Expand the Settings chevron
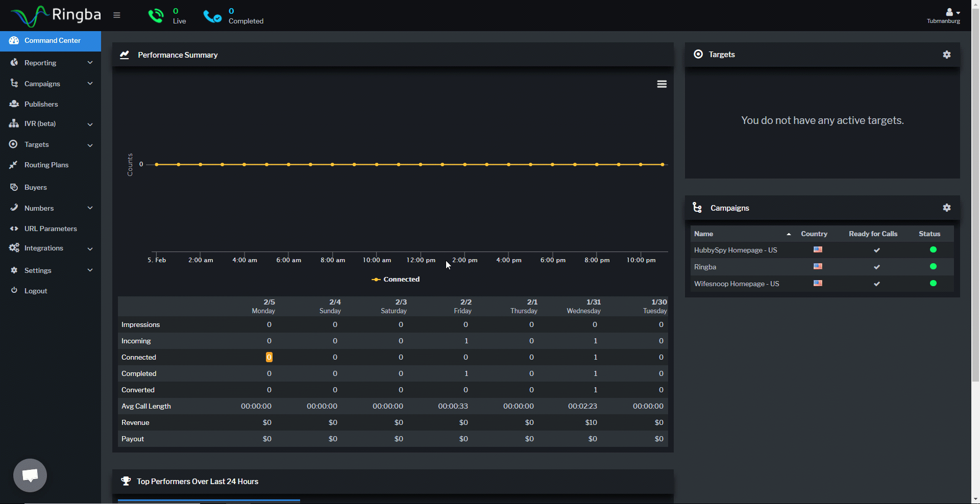Image resolution: width=980 pixels, height=504 pixels. click(90, 270)
